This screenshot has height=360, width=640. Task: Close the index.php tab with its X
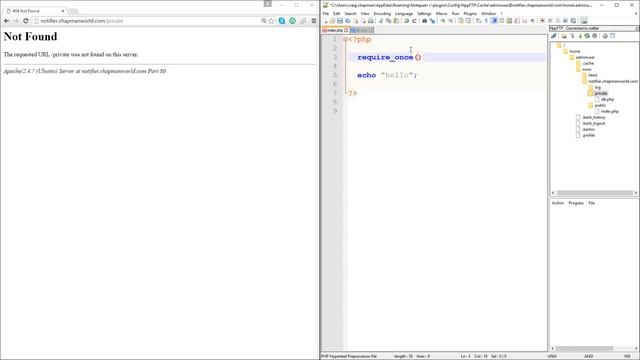(346, 30)
